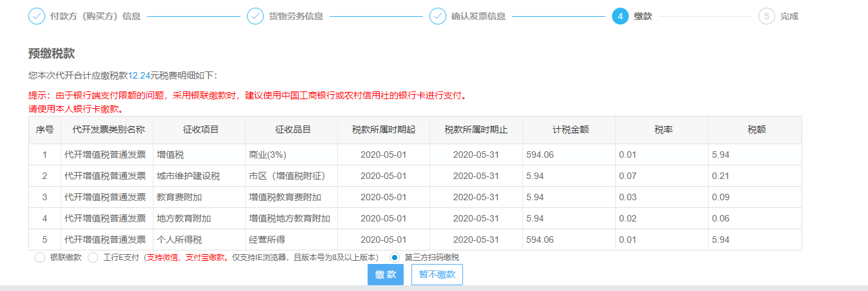
Task: Click the checkmark icon for 确认发票信息 step
Action: (438, 16)
